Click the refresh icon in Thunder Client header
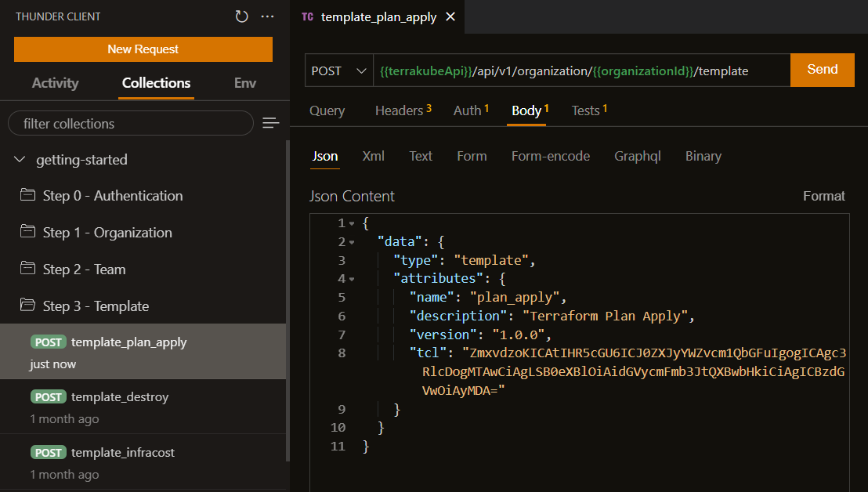The image size is (868, 492). pos(241,16)
